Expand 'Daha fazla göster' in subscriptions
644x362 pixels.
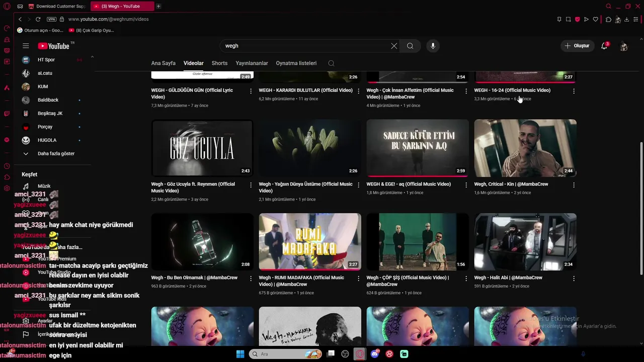click(x=49, y=153)
